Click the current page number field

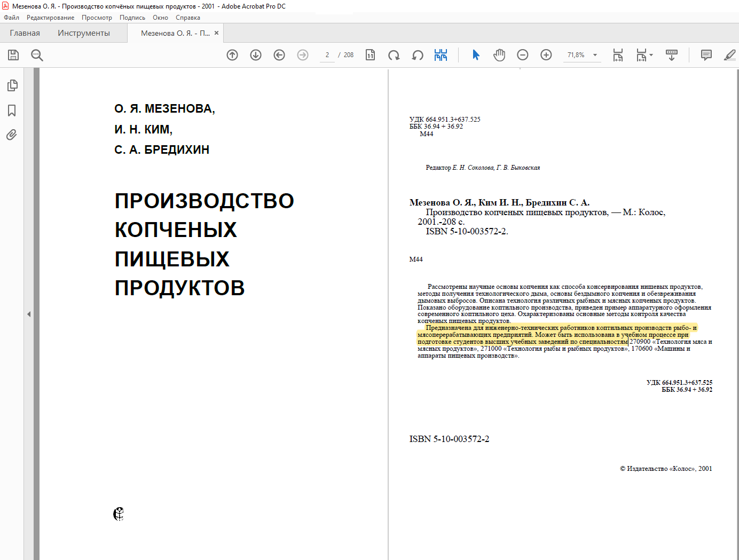(x=327, y=55)
